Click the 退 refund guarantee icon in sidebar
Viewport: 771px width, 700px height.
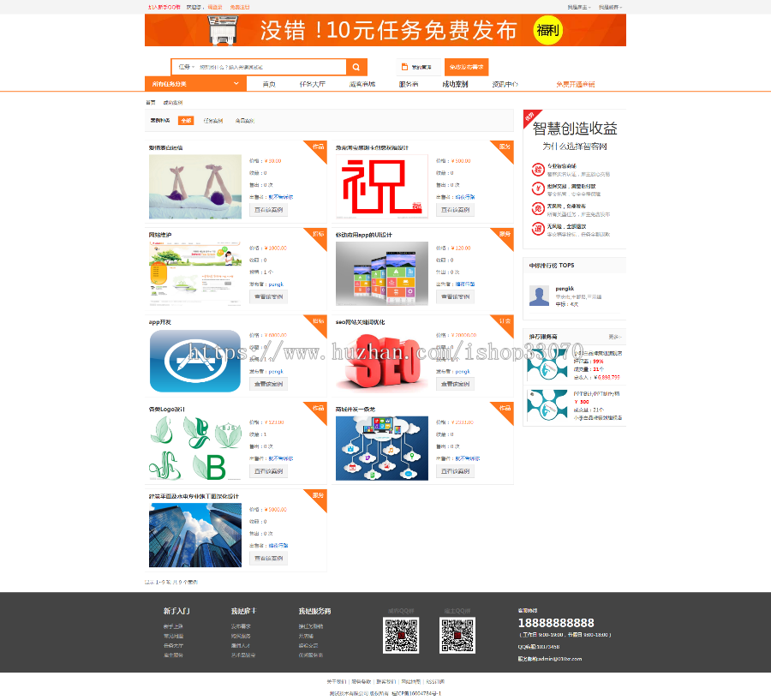tap(537, 227)
